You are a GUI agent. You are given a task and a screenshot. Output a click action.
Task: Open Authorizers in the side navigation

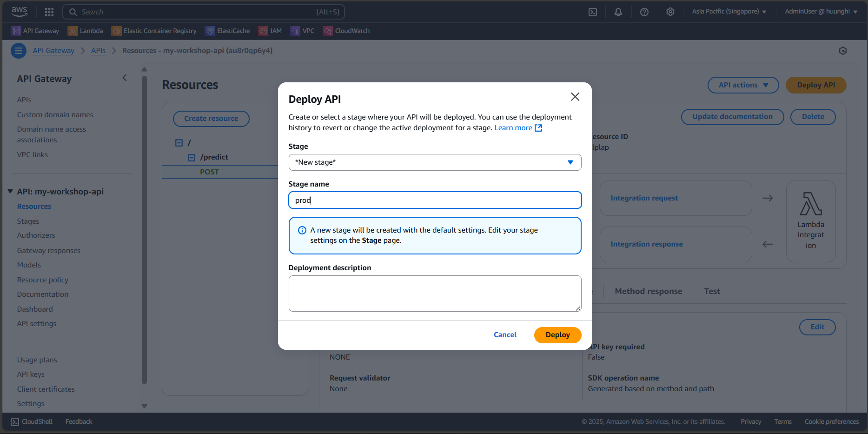36,235
